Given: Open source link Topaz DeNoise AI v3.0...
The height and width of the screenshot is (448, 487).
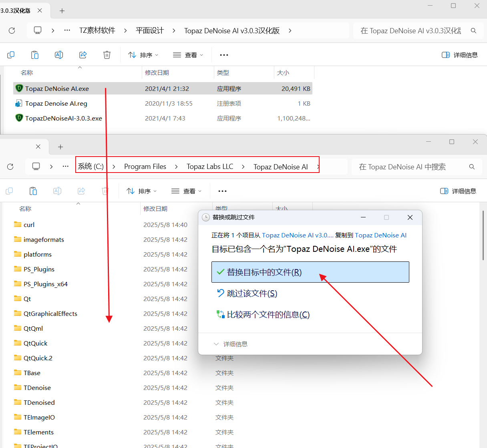Looking at the screenshot, I should coord(298,235).
